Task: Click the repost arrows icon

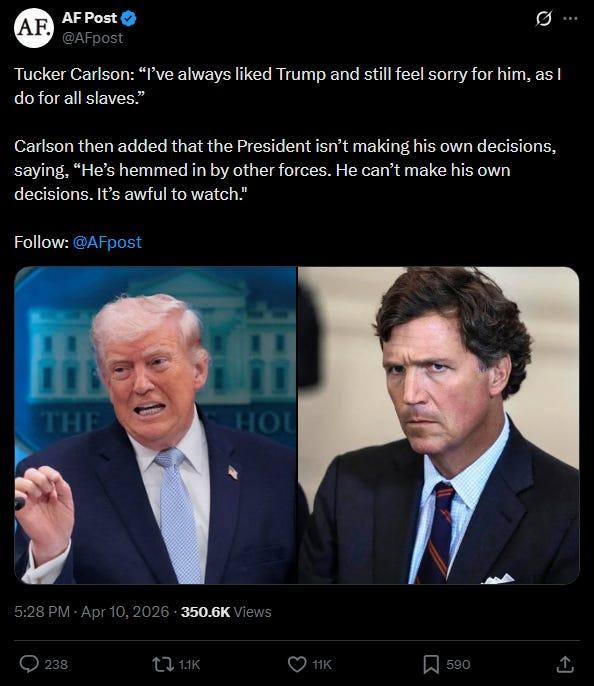Action: point(163,664)
